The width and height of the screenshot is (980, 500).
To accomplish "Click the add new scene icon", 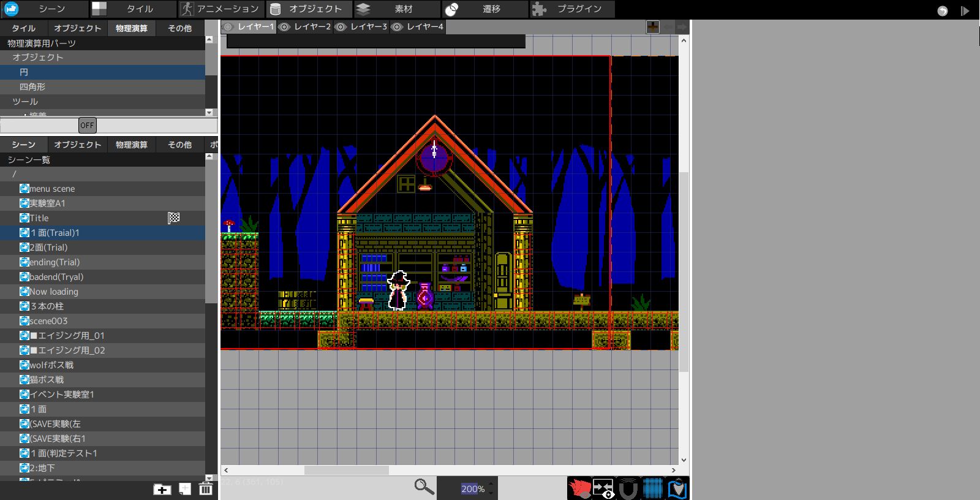I will click(185, 489).
